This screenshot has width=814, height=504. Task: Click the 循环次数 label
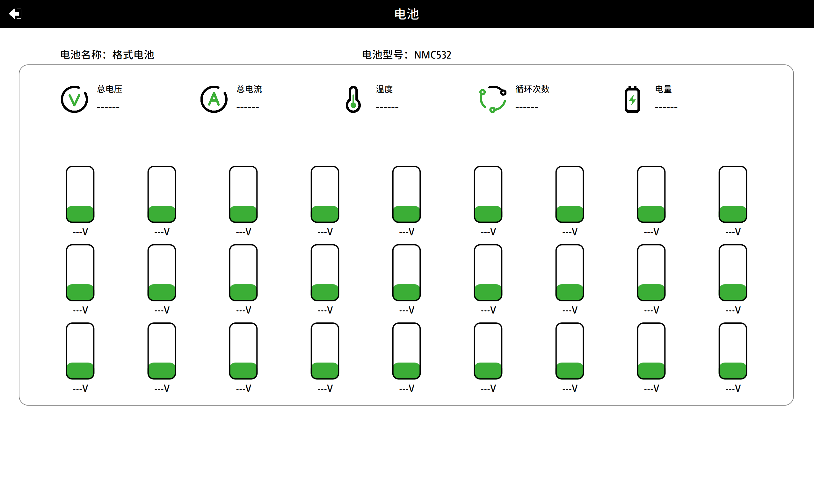[532, 89]
